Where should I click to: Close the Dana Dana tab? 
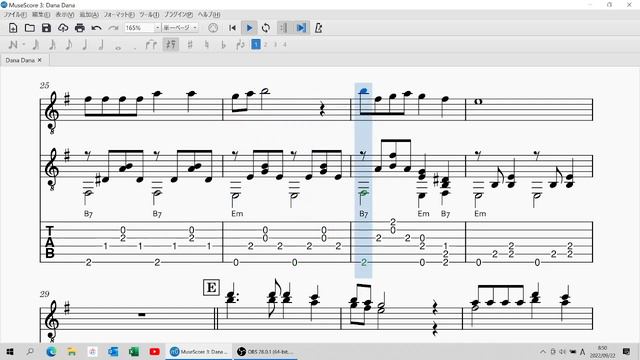pos(40,60)
